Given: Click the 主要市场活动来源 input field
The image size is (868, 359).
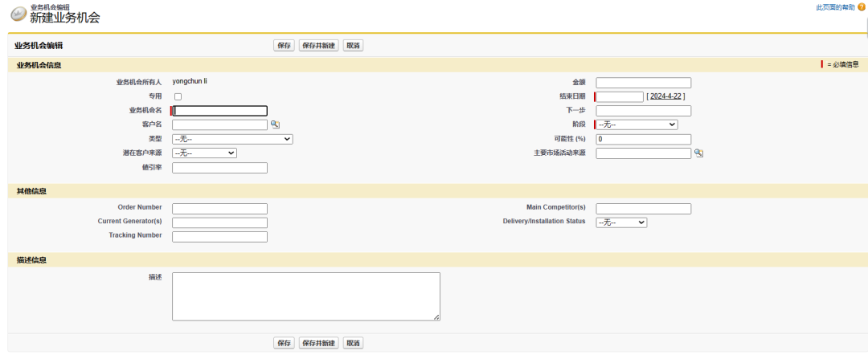Looking at the screenshot, I should [x=643, y=153].
